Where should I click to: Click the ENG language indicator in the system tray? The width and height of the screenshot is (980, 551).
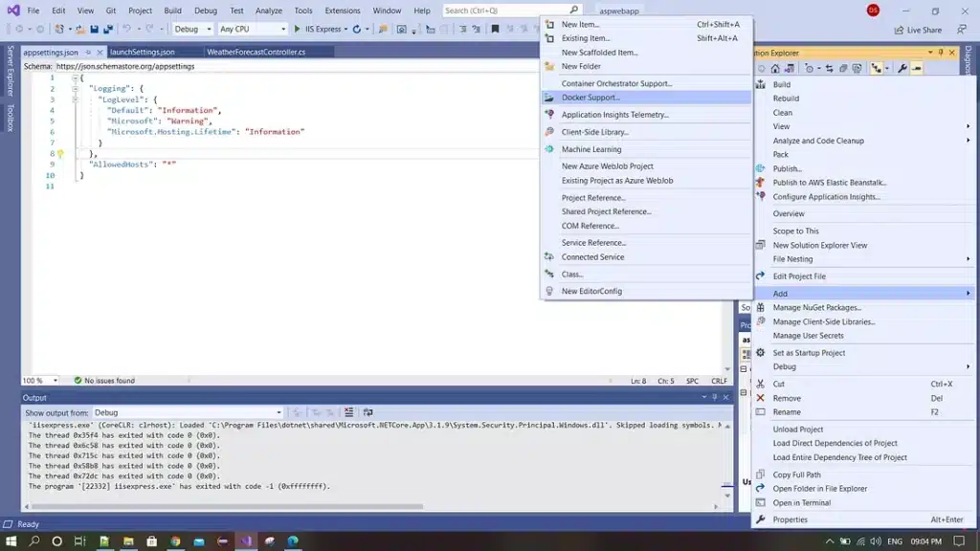(895, 541)
